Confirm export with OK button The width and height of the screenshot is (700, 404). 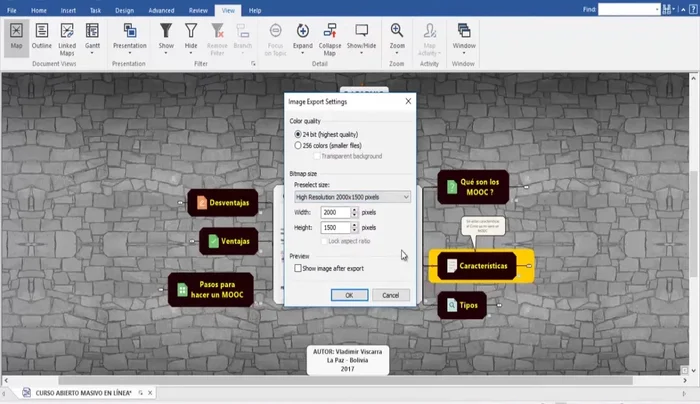click(349, 295)
